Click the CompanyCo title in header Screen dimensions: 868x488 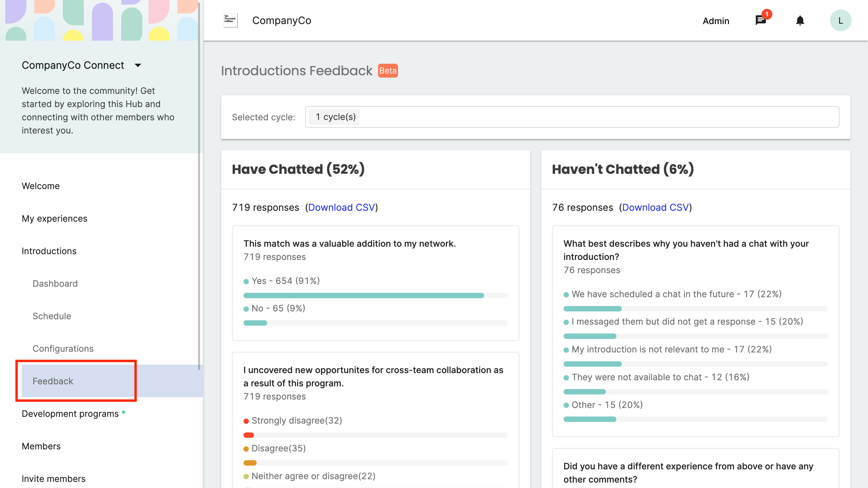pyautogui.click(x=282, y=21)
